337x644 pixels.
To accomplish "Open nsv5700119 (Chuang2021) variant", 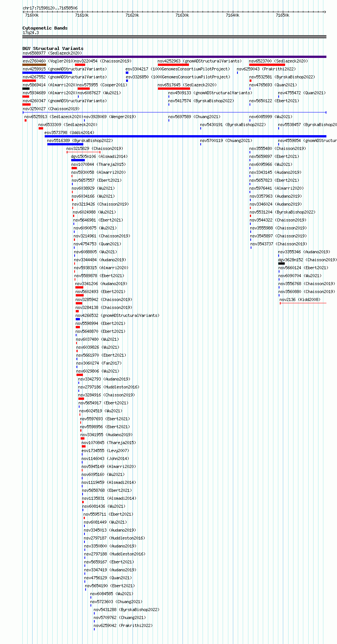I will [226, 141].
